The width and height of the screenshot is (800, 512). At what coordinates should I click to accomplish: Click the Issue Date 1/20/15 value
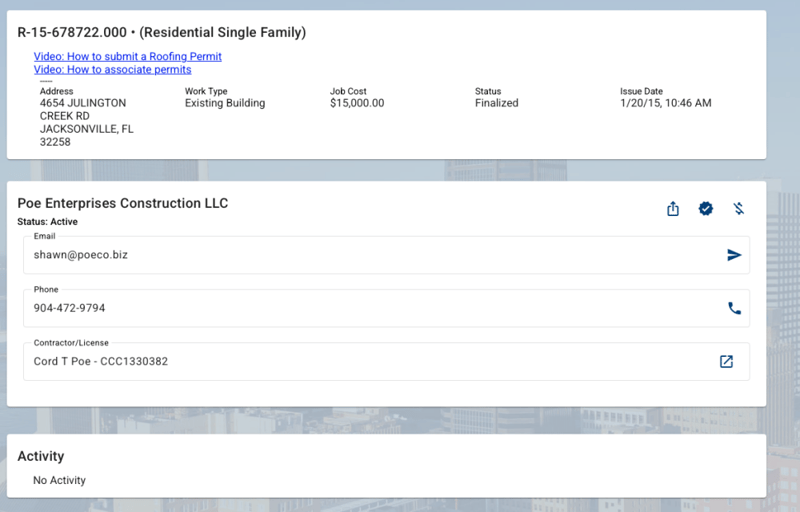coord(665,103)
